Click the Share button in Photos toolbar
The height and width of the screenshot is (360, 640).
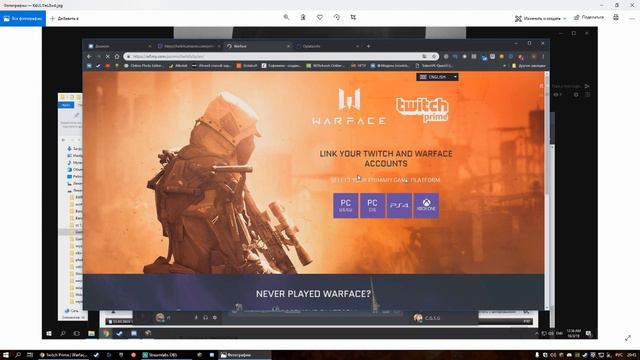589,18
